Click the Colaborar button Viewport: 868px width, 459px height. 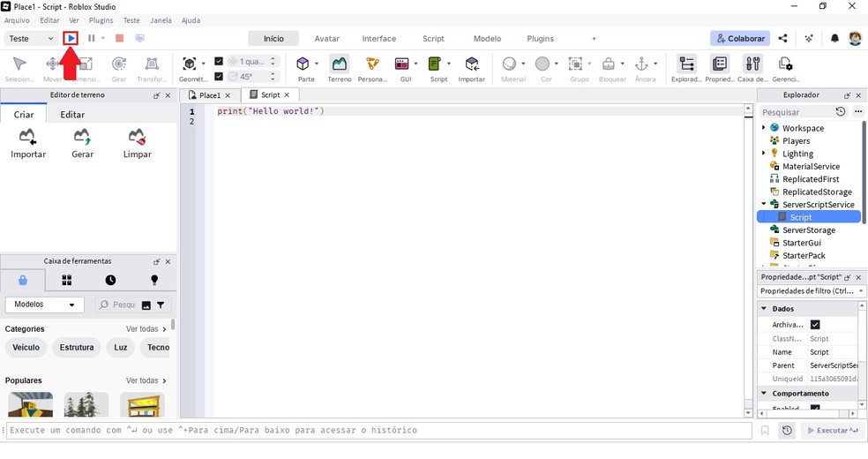(739, 39)
